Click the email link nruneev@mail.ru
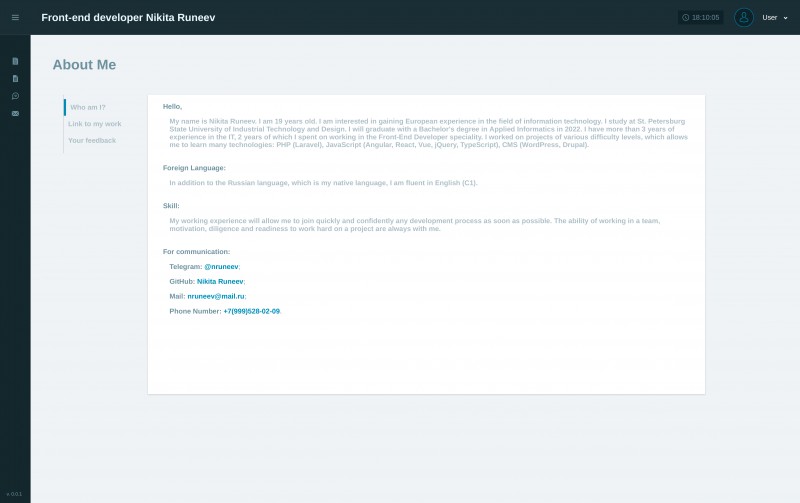 [x=216, y=296]
